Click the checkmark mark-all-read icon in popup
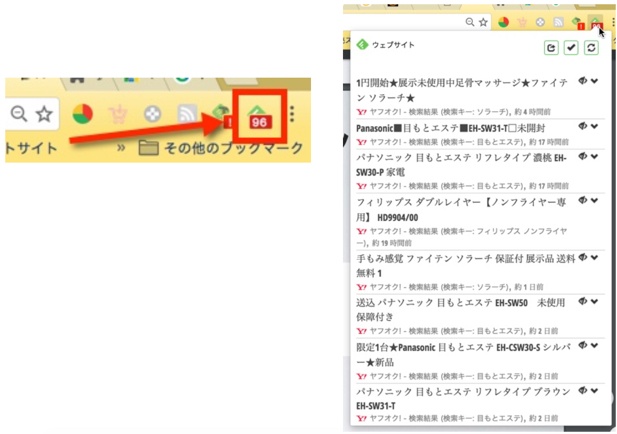The image size is (617, 434). click(571, 47)
